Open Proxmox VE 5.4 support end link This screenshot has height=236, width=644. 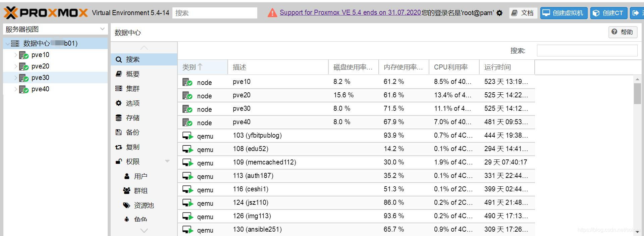pos(350,13)
